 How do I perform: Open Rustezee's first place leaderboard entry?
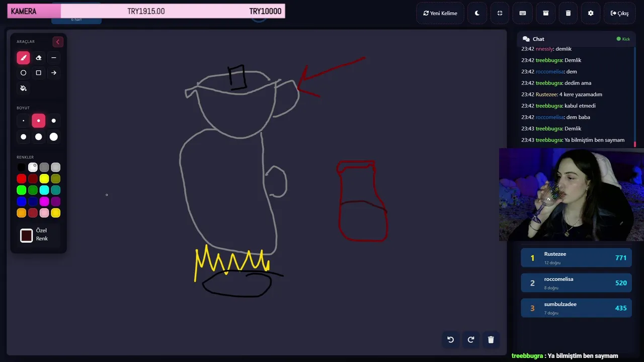pyautogui.click(x=576, y=257)
